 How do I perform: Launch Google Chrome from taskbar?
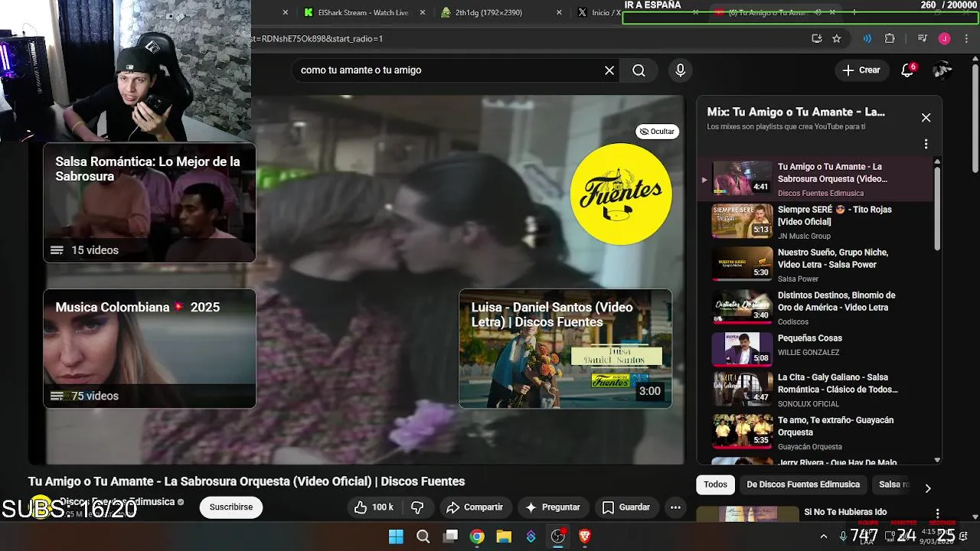477,536
